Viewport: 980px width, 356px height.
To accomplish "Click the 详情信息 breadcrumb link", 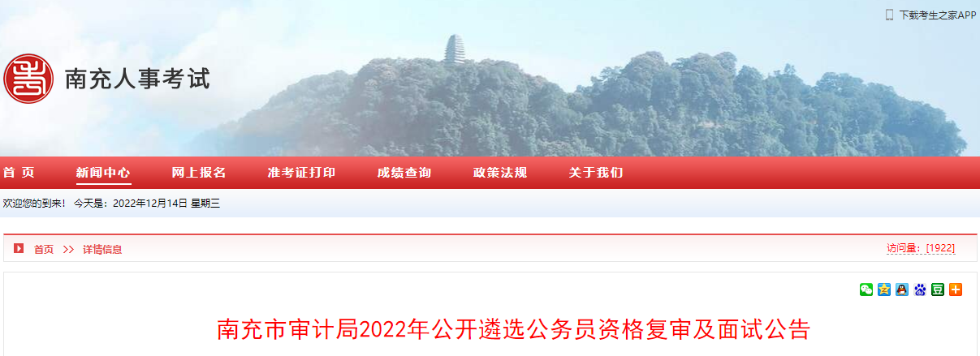I will pyautogui.click(x=102, y=250).
